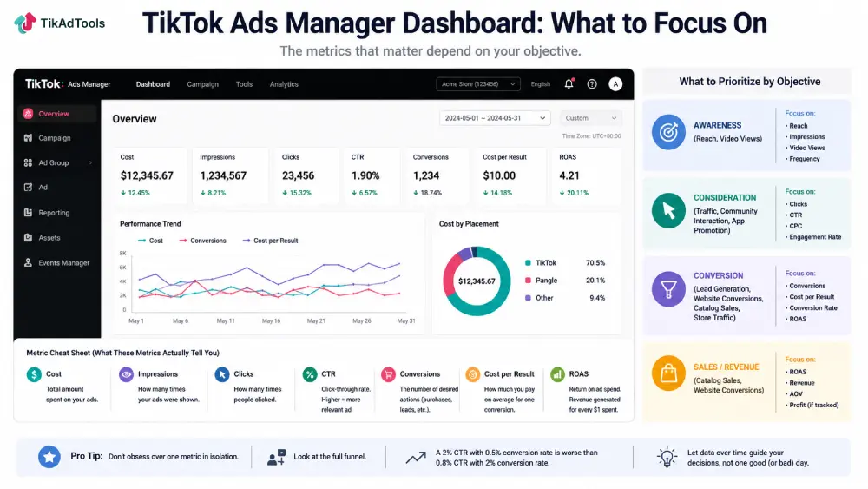Click the Conversions cart icon in cheat sheet
The height and width of the screenshot is (489, 868).
coord(388,374)
